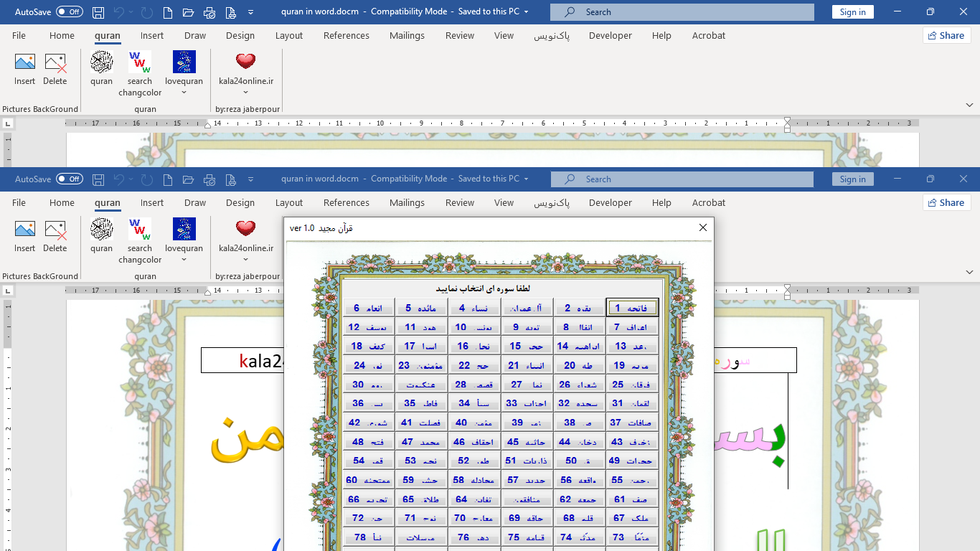This screenshot has width=980, height=551.
Task: Collapse the ribbon using the chevron in the front window
Action: coord(970,272)
